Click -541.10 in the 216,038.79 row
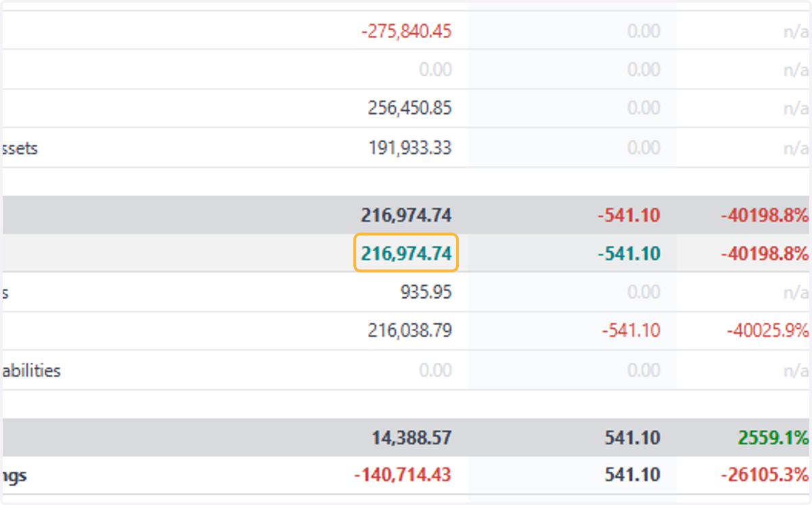 pyautogui.click(x=631, y=330)
